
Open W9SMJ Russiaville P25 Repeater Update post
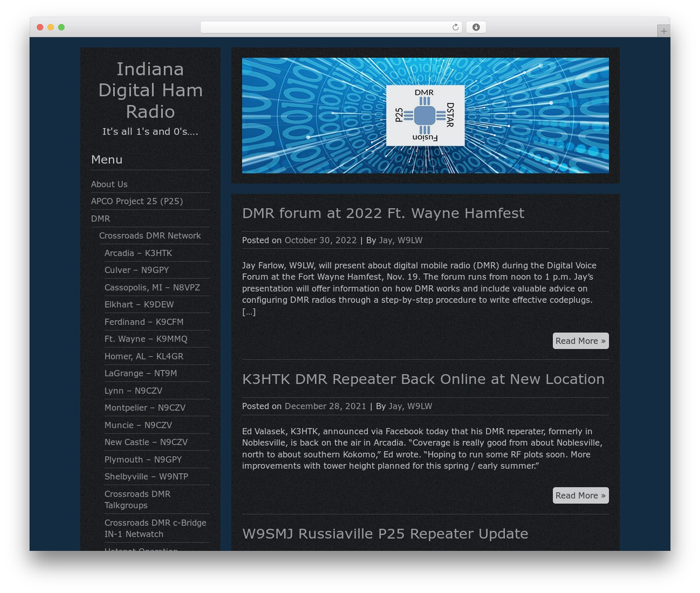coord(385,534)
